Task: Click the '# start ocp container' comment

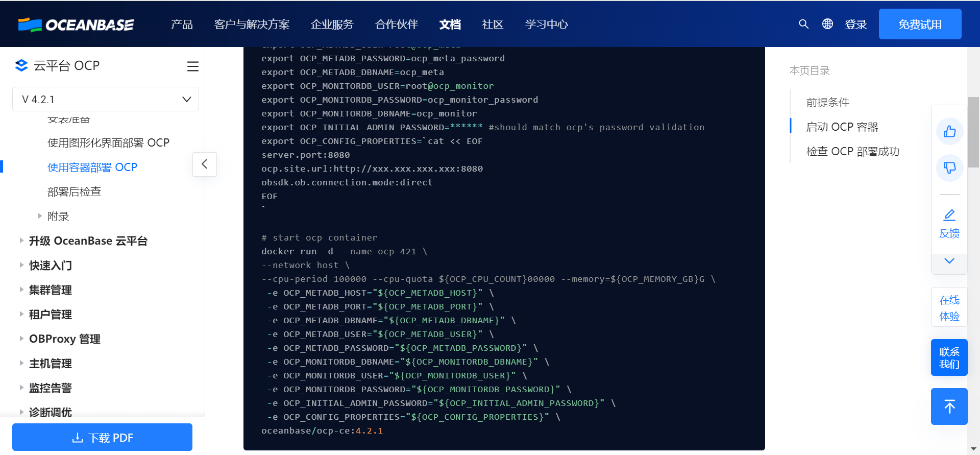Action: pos(320,237)
